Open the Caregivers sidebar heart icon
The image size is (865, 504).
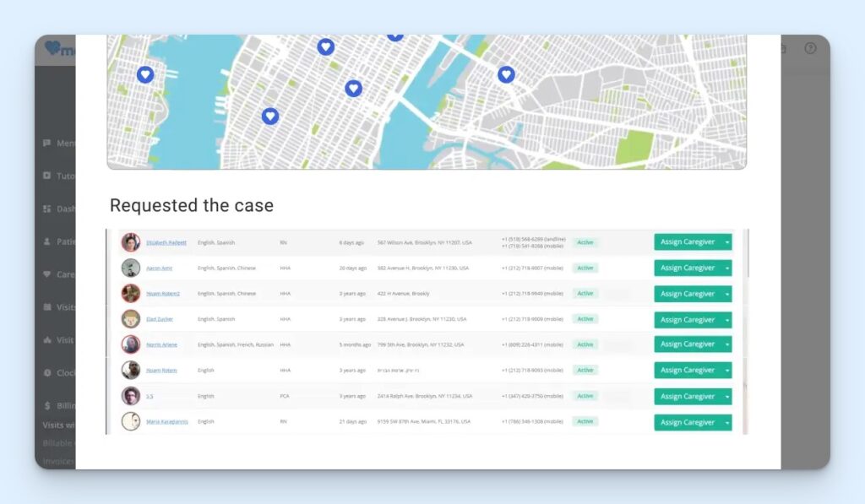[47, 274]
